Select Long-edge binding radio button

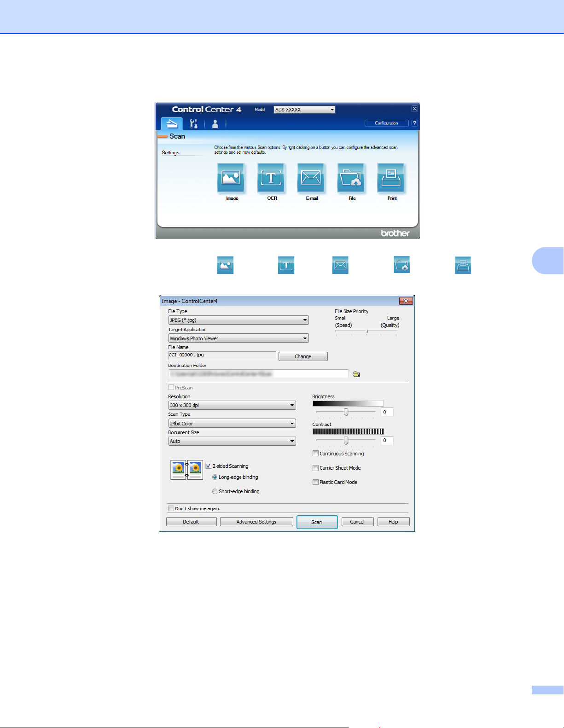pyautogui.click(x=215, y=478)
